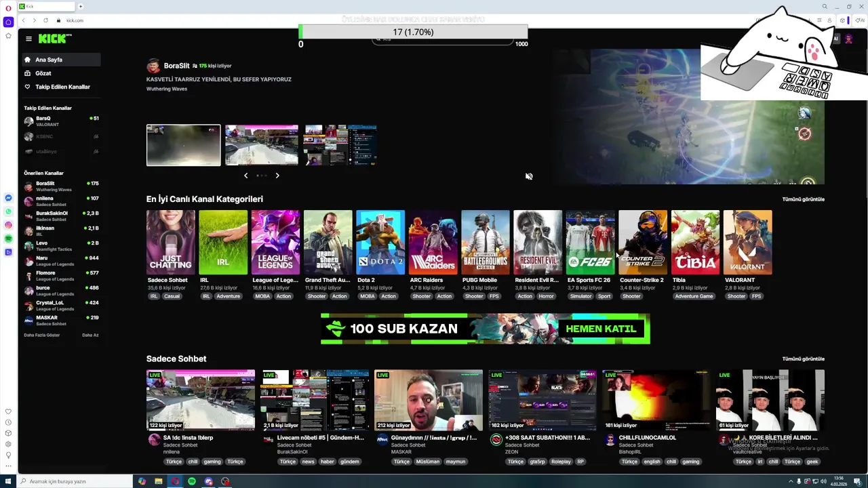Open ilkinsan recommended channel
This screenshot has width=868, height=488.
pos(61,231)
